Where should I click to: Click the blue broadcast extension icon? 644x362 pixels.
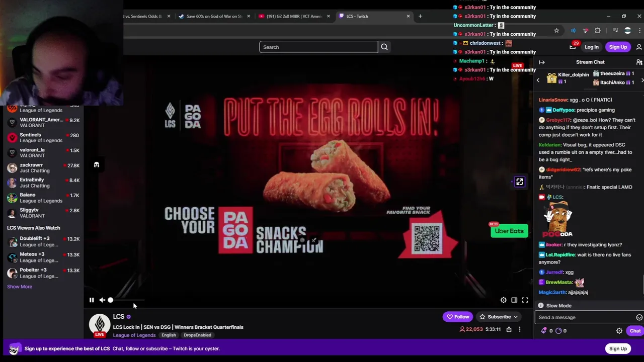573,31
